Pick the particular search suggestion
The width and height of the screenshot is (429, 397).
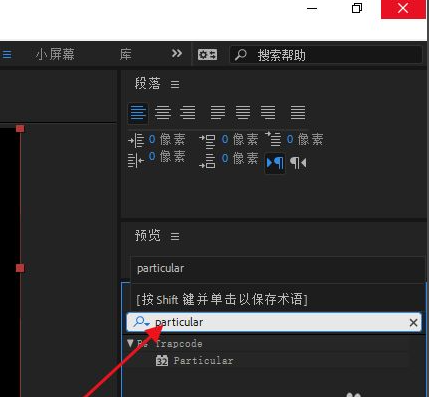(x=277, y=269)
